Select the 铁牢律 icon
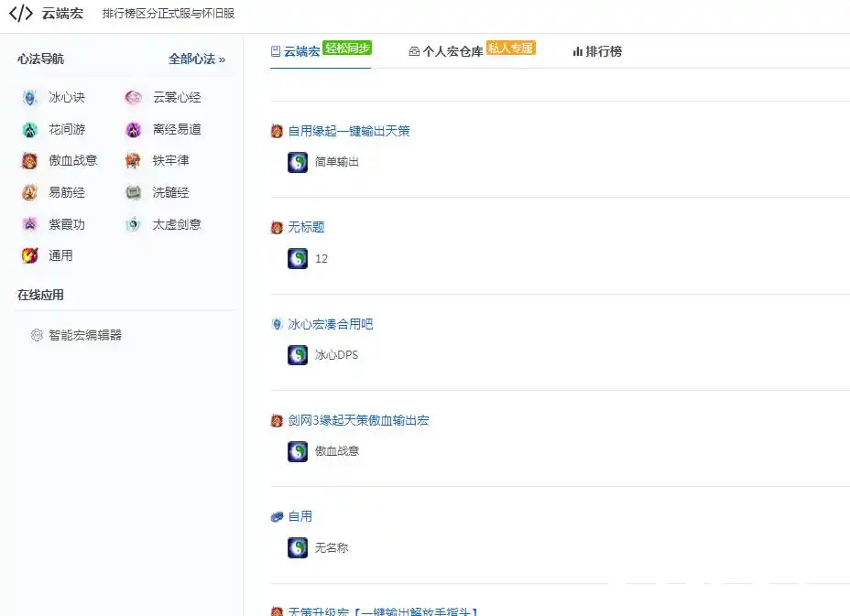 point(134,160)
